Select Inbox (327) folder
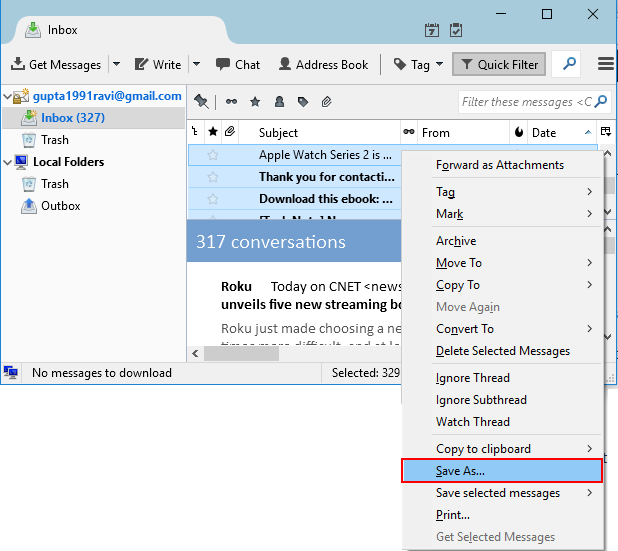Screen dimensions: 618x551 point(72,118)
